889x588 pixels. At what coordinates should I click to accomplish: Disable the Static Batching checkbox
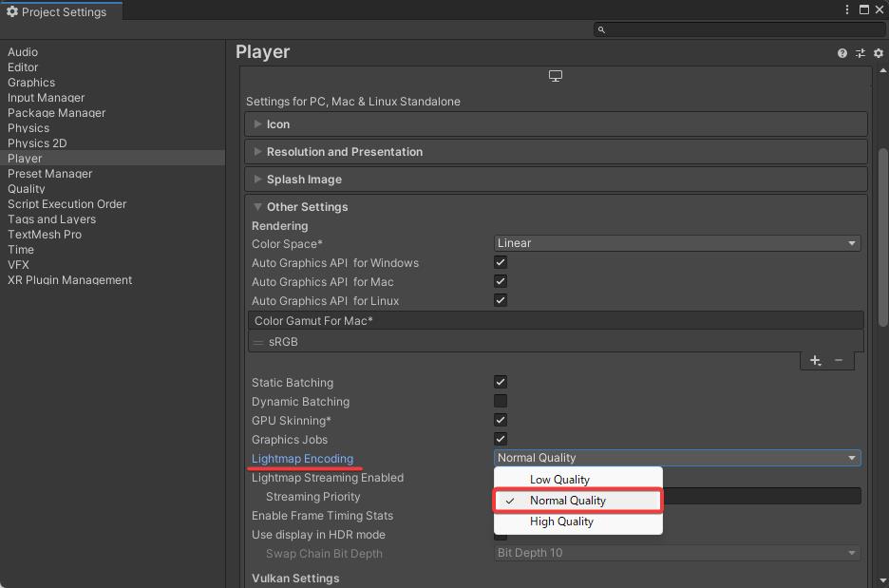[x=501, y=382]
